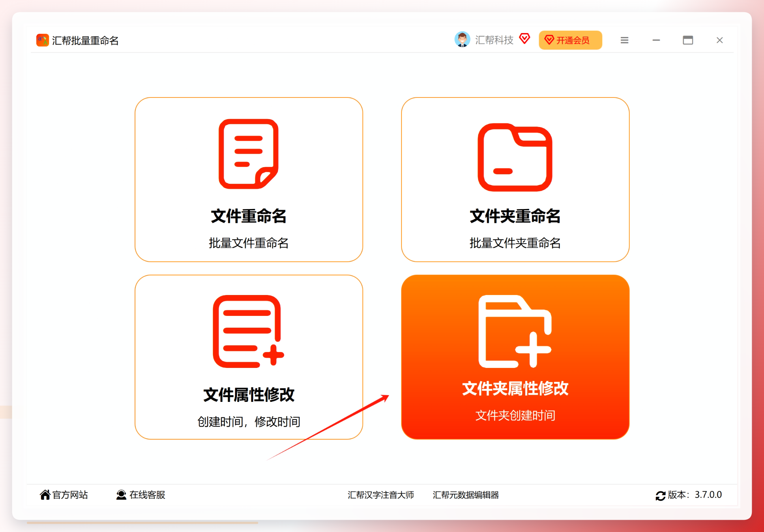
Task: Minimize the 汇帮批量重命名 window
Action: (656, 40)
